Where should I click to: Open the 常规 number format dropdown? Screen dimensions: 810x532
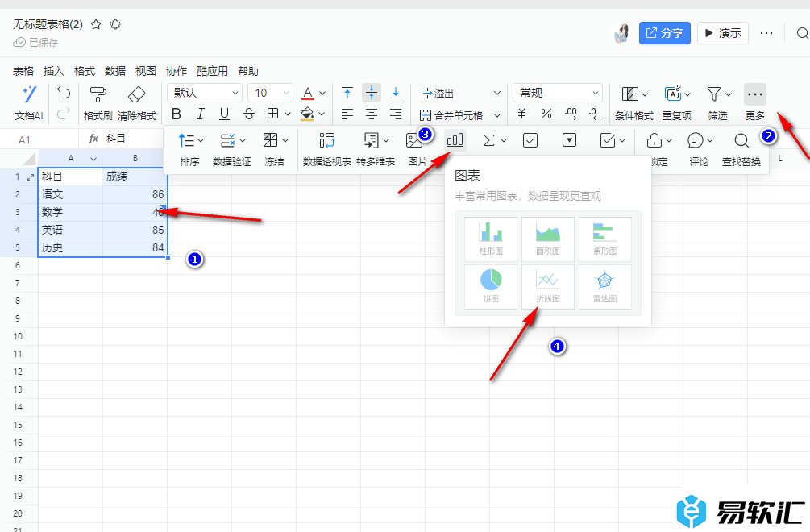[558, 93]
